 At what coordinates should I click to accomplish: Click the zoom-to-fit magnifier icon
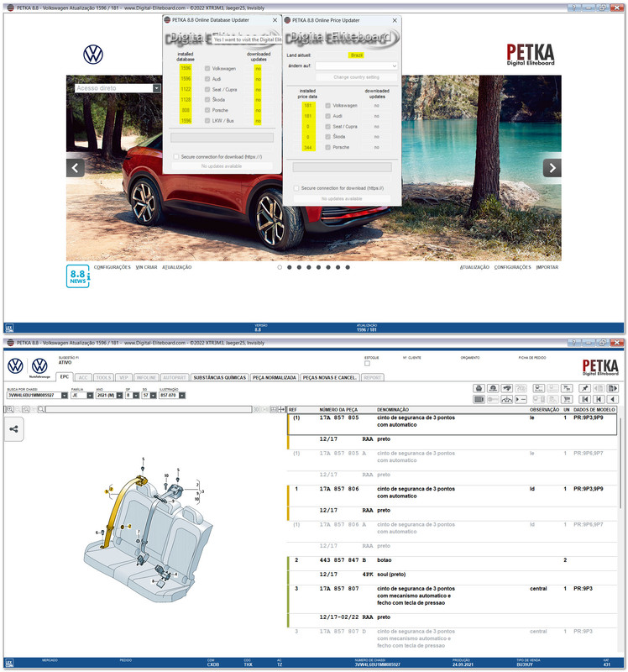pos(26,410)
